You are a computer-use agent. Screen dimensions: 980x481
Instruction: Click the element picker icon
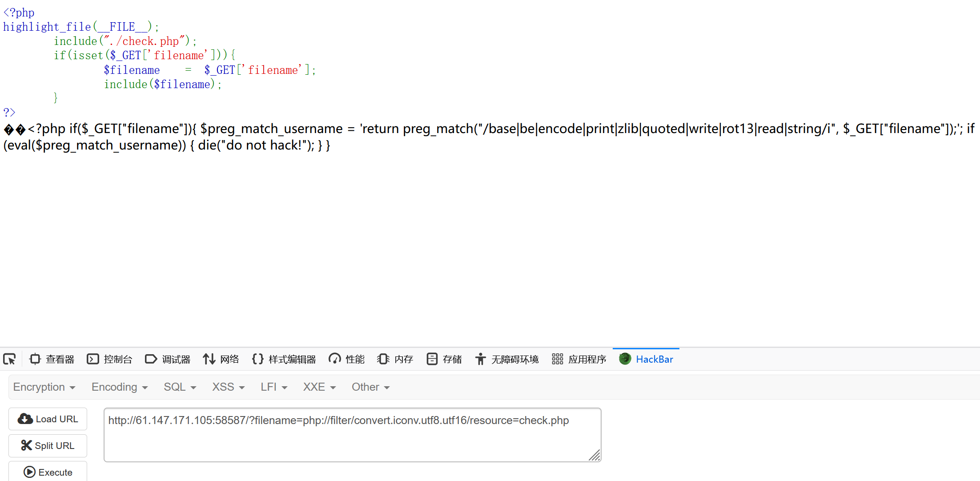9,359
